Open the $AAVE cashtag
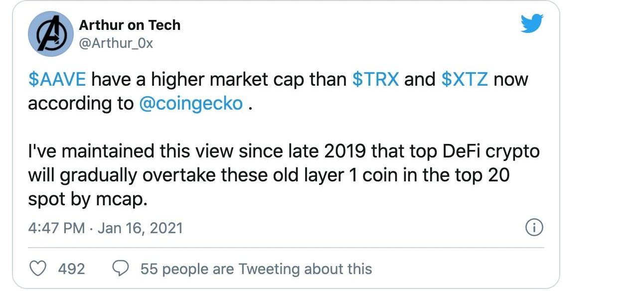Image resolution: width=644 pixels, height=291 pixels. (x=57, y=80)
